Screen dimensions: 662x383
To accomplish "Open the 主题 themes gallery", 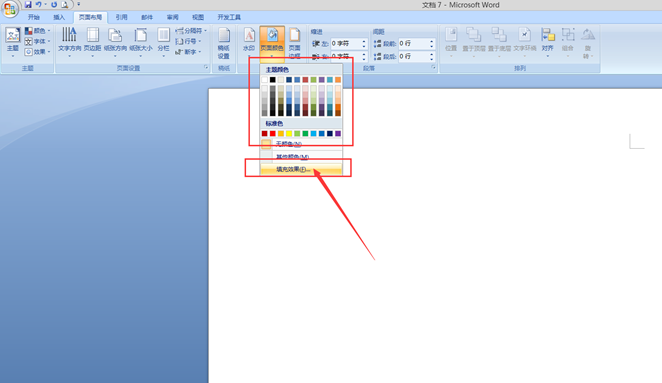I will point(13,42).
